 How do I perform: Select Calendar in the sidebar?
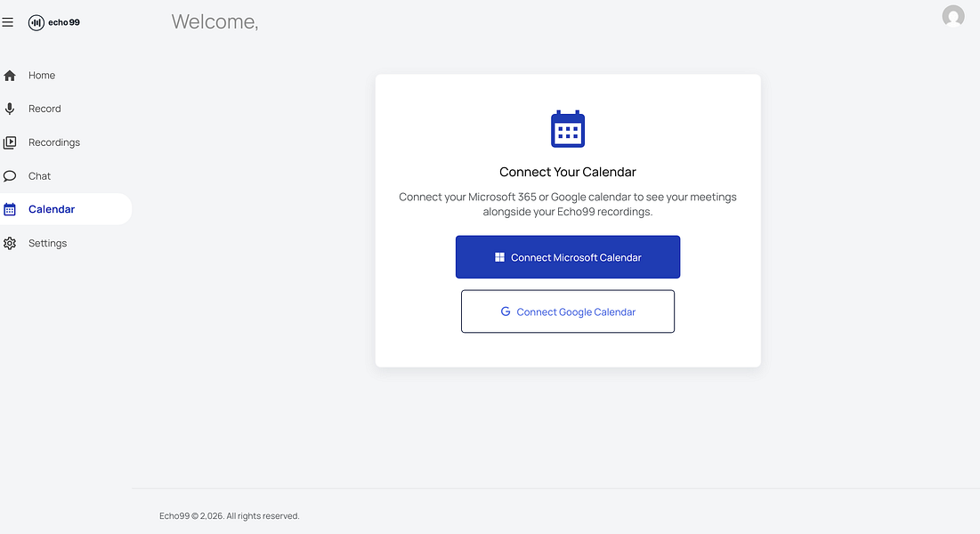pyautogui.click(x=66, y=209)
